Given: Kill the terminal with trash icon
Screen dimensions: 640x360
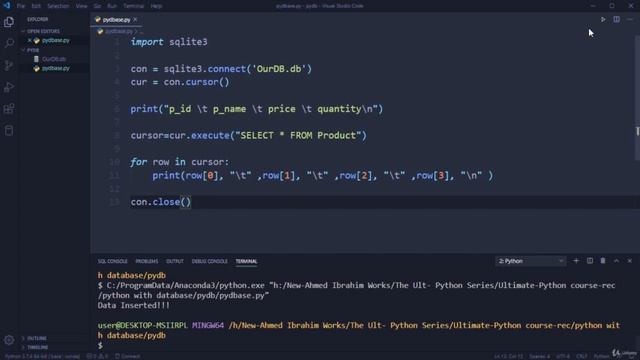Looking at the screenshot, I should point(603,261).
